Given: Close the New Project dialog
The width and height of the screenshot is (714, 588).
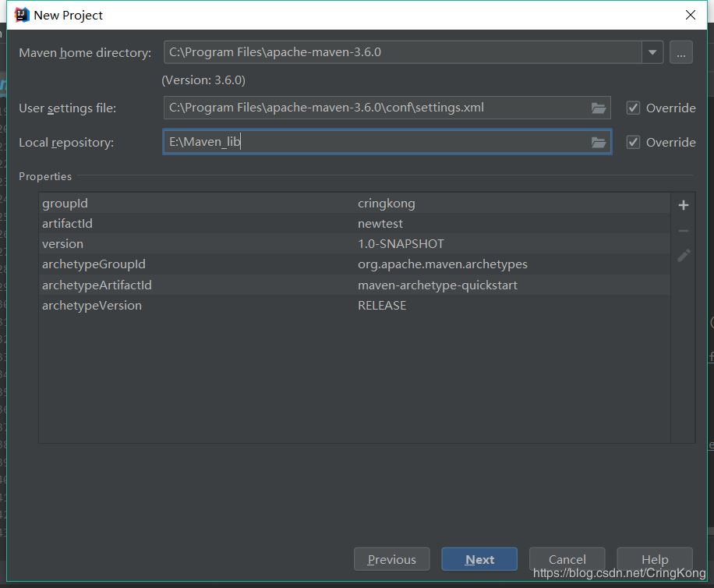Looking at the screenshot, I should pyautogui.click(x=690, y=15).
